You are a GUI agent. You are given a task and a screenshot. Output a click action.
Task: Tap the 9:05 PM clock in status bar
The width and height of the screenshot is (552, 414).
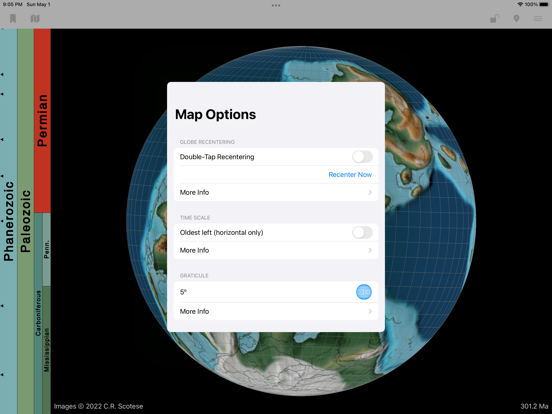12,4
